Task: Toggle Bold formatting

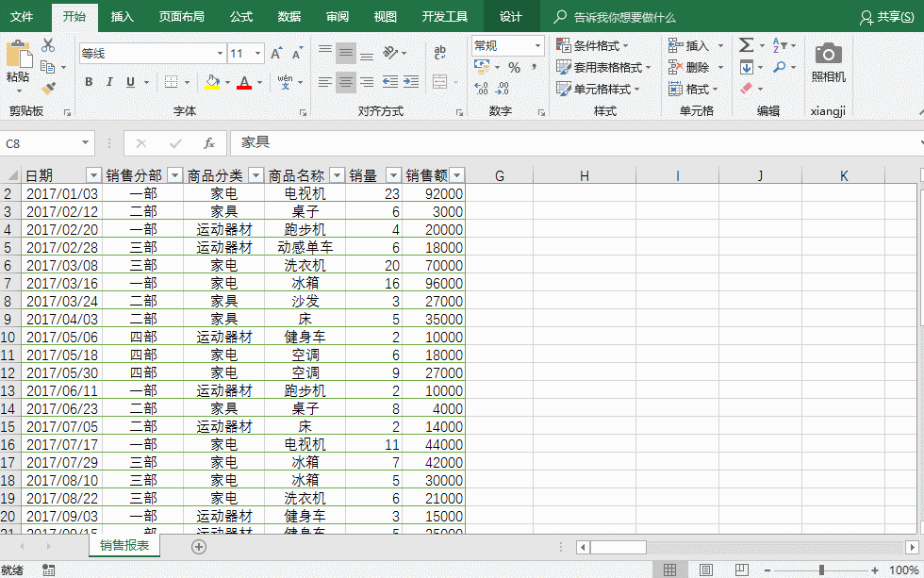Action: click(x=89, y=82)
